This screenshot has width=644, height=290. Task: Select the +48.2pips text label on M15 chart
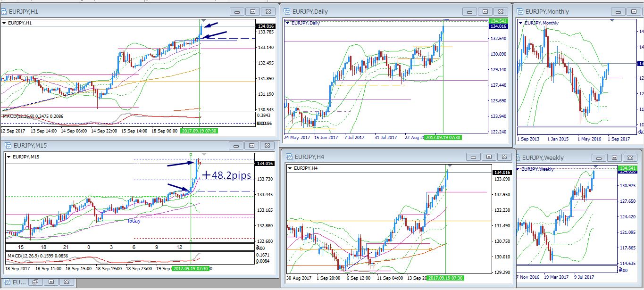(x=226, y=175)
